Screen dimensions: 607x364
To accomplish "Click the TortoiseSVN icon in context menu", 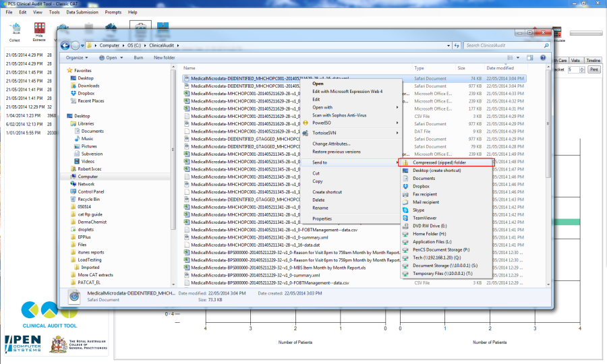I will (306, 133).
